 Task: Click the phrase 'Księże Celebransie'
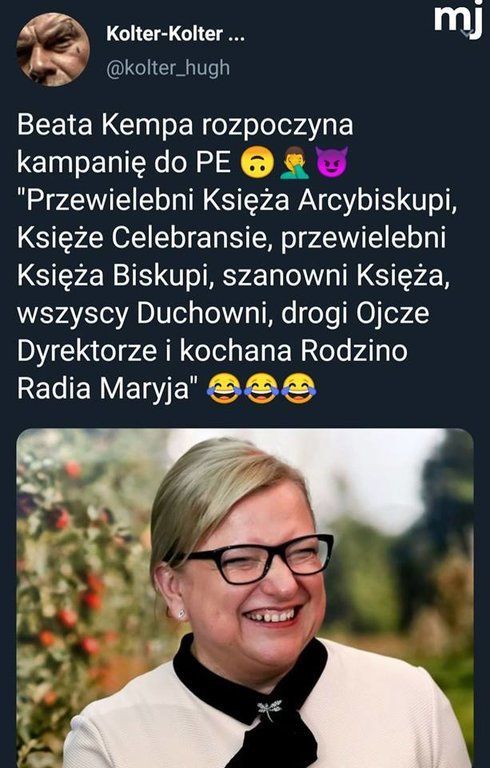click(x=143, y=239)
